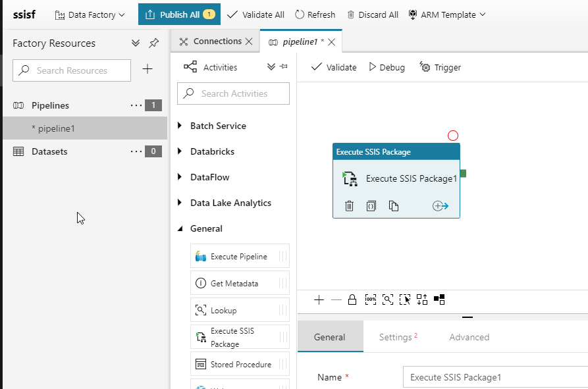Expand the Batch Service activity group

tap(180, 126)
